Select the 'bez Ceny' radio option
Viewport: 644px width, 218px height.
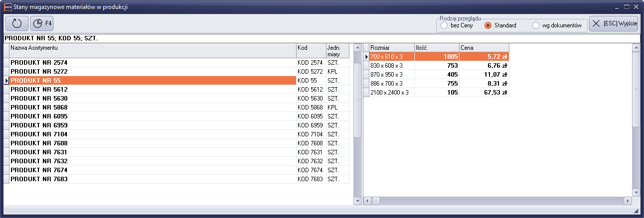444,25
